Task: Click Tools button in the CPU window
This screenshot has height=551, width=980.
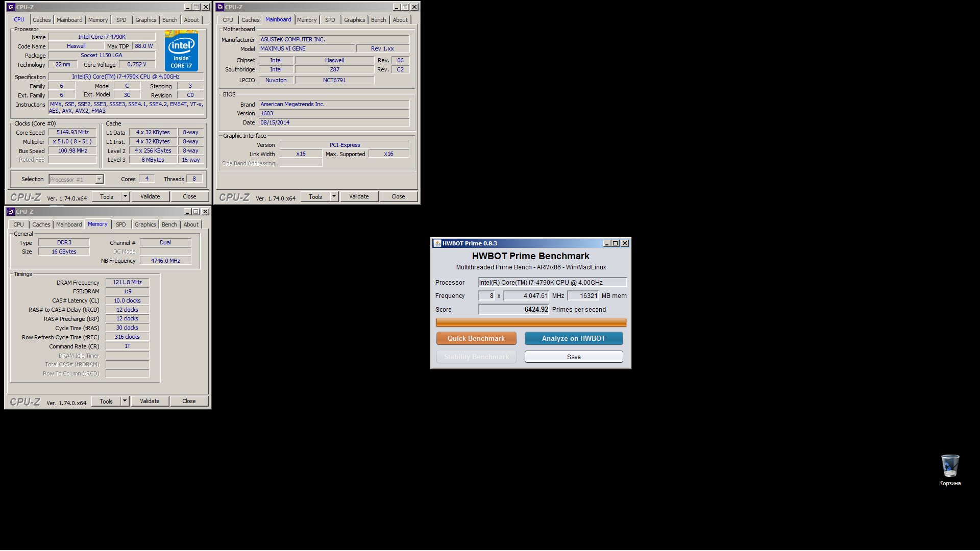Action: tap(107, 196)
